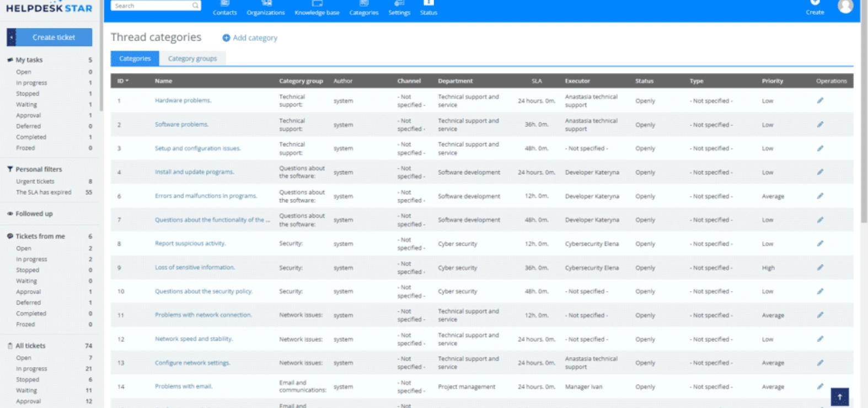Open the Contacts icon in the top navigation
This screenshot has width=868, height=408.
[x=224, y=4]
